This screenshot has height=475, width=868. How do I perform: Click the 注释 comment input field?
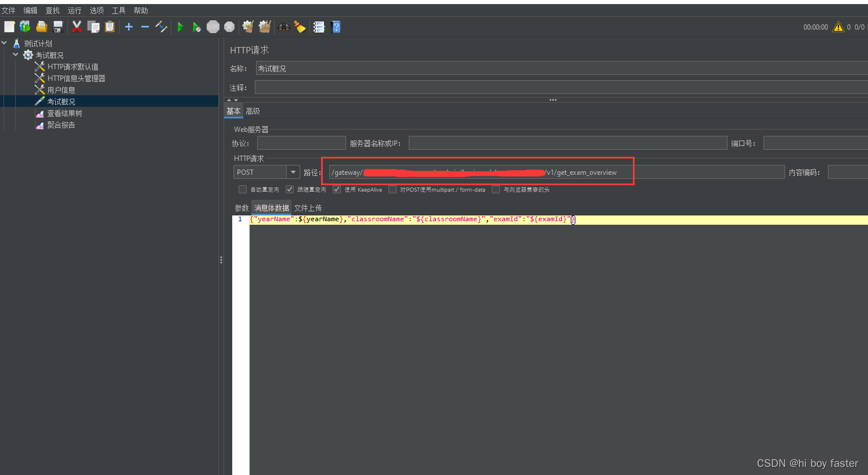(x=561, y=88)
